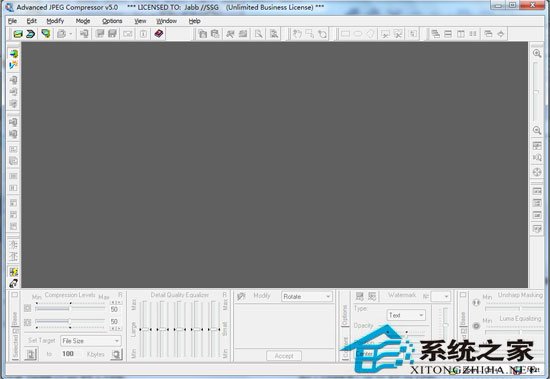Click the upper compression value field showing 50
Viewport: 550px width, 379px height.
point(114,309)
